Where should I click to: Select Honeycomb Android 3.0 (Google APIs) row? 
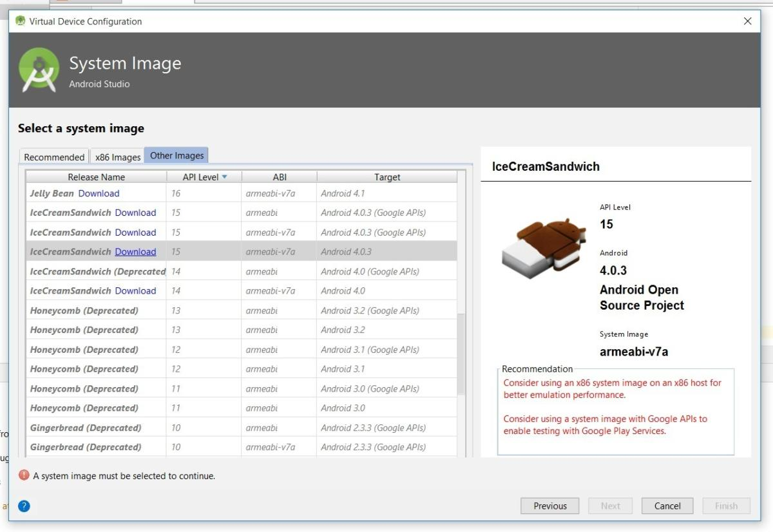click(242, 388)
